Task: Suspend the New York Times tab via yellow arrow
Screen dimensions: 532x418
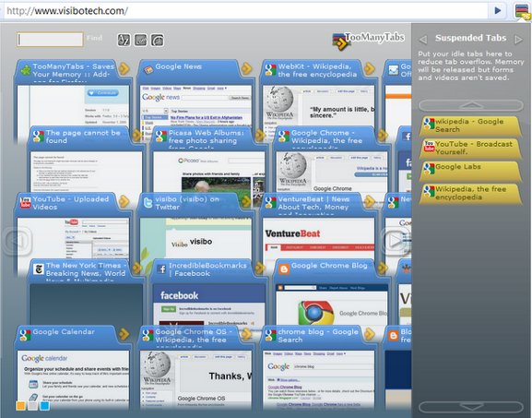Action: 137,268
